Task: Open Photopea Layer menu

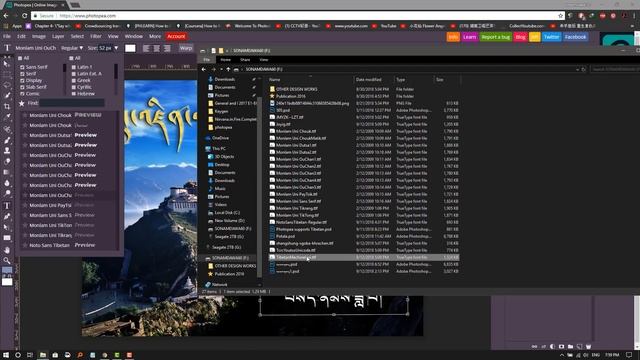Action: point(58,36)
